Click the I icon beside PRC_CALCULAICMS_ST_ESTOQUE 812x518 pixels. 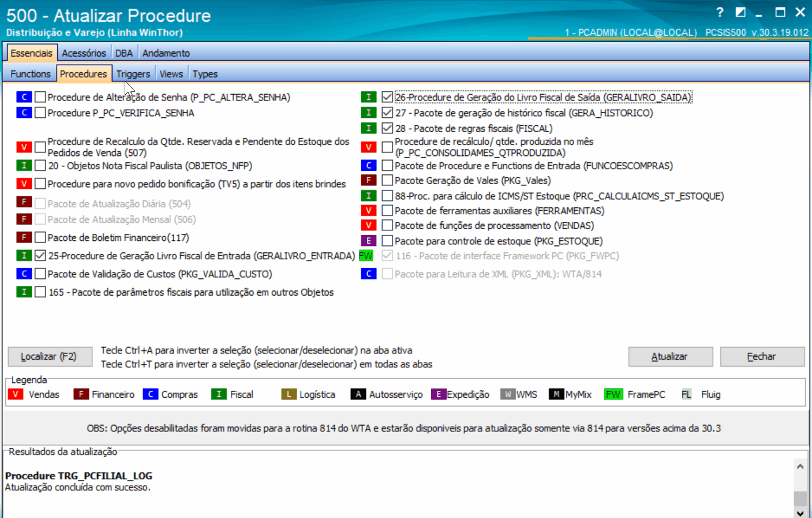tap(369, 196)
